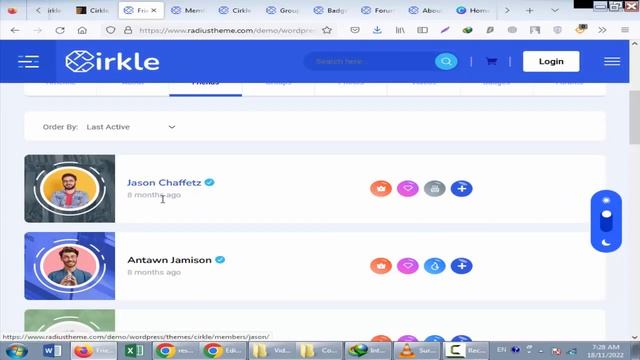Screen dimensions: 640x360
Task: Open the Order By Last Active dropdown
Action: [131, 127]
